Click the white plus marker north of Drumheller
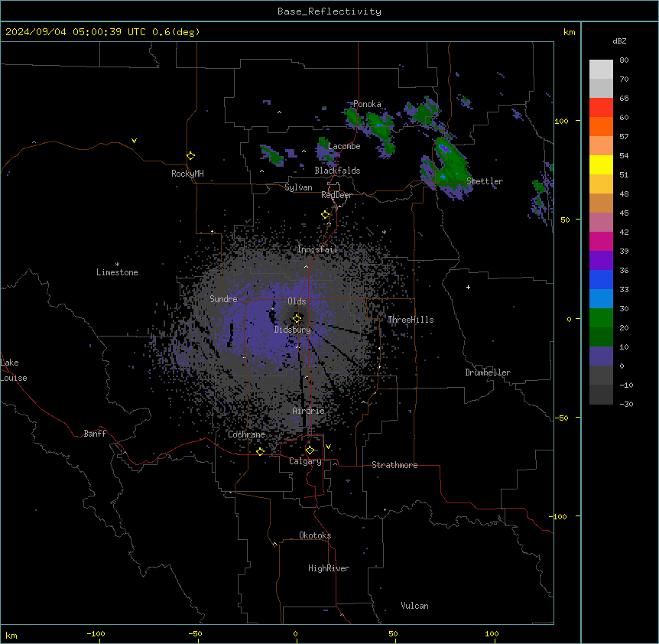 point(468,287)
